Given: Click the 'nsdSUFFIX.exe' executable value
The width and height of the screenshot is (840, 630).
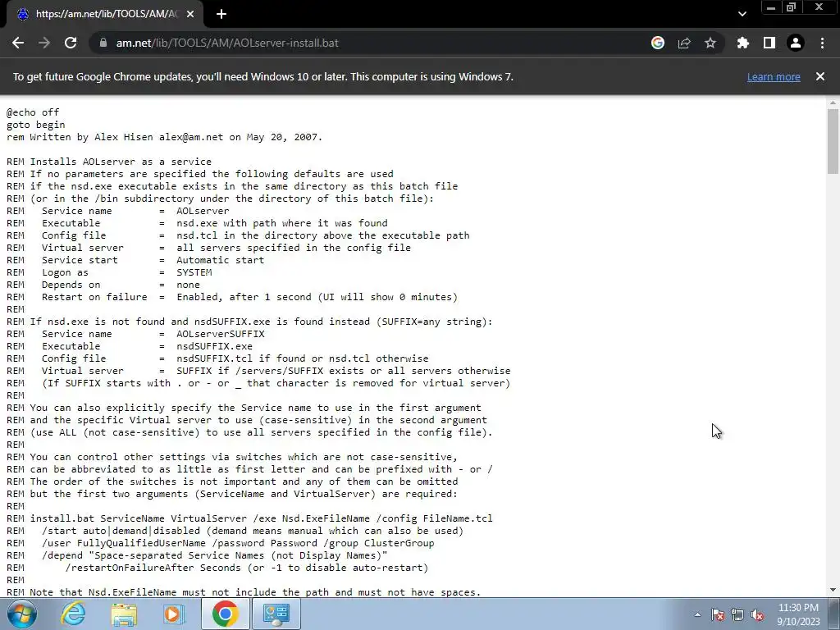Looking at the screenshot, I should coord(214,347).
